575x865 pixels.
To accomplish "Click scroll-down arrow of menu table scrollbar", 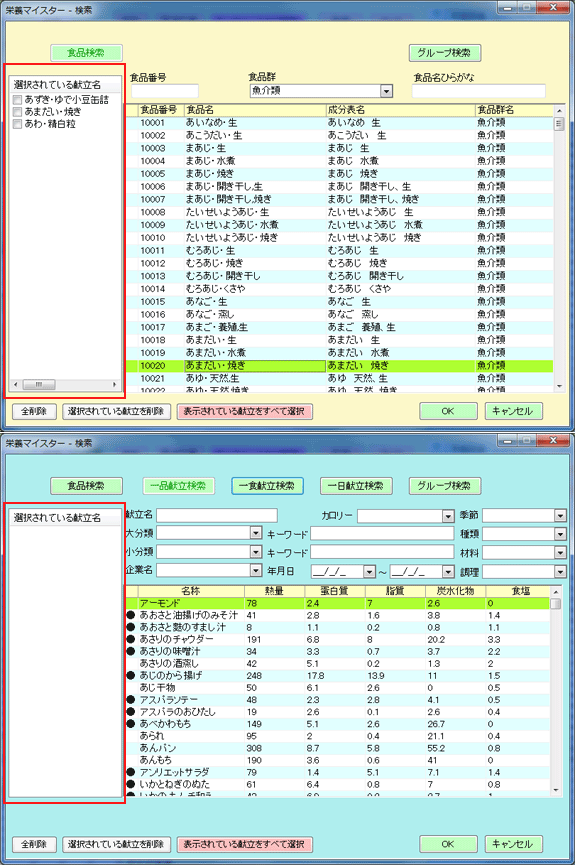I will pos(556,790).
